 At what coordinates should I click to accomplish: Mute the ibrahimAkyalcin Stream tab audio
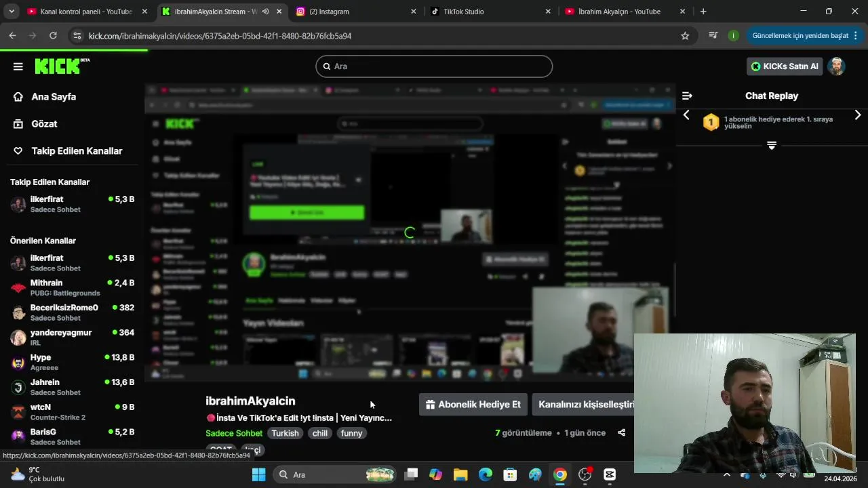[265, 12]
